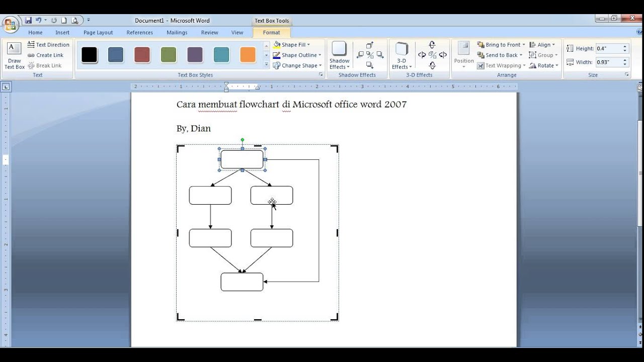Screen dimensions: 644x362
Task: Toggle shadow on/off
Action: pyautogui.click(x=370, y=55)
